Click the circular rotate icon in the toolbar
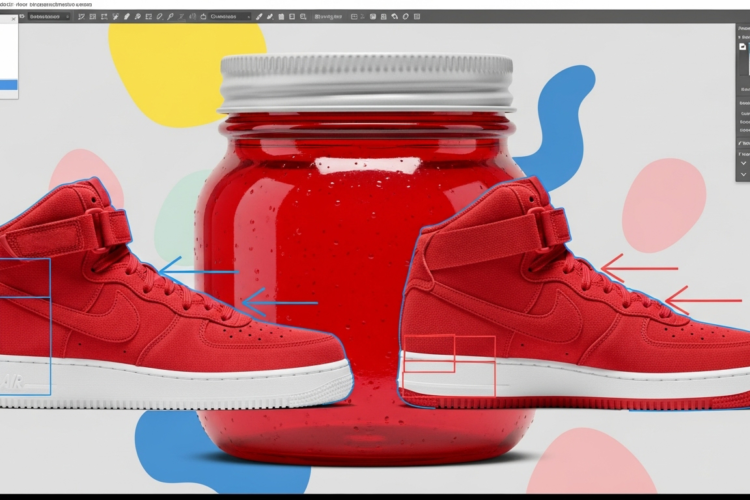This screenshot has height=500, width=750. pyautogui.click(x=406, y=17)
